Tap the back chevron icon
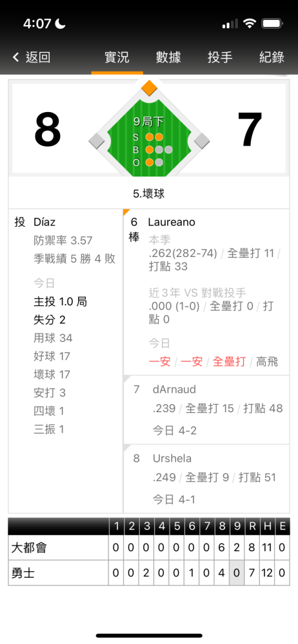Screen dimensions: 298x644 (16, 57)
